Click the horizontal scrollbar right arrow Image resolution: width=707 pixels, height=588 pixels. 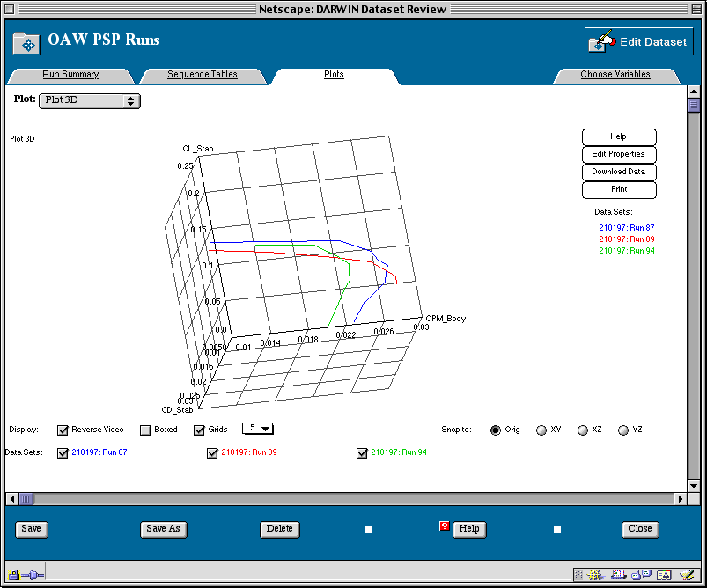click(x=680, y=499)
